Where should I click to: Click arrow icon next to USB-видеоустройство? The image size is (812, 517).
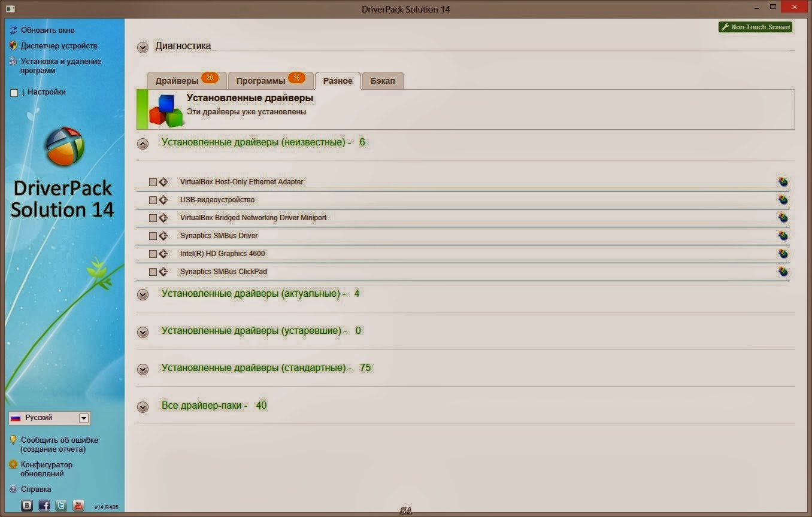click(x=163, y=200)
